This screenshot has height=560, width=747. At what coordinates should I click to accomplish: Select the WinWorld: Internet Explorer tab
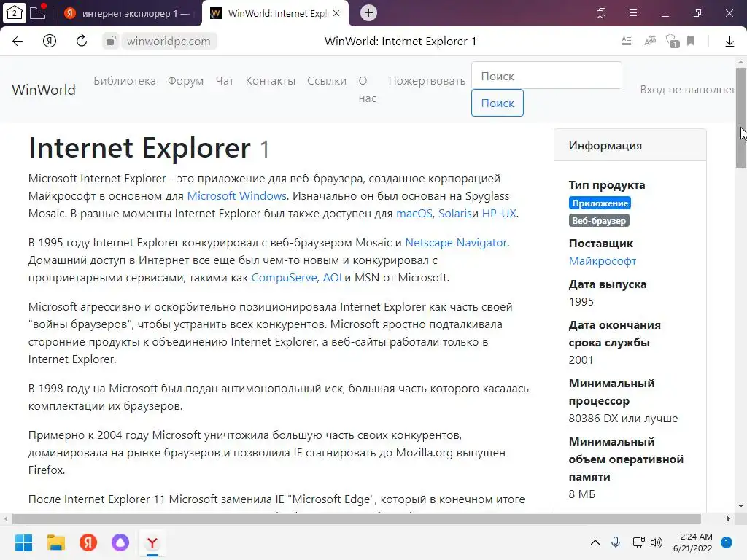pos(275,13)
